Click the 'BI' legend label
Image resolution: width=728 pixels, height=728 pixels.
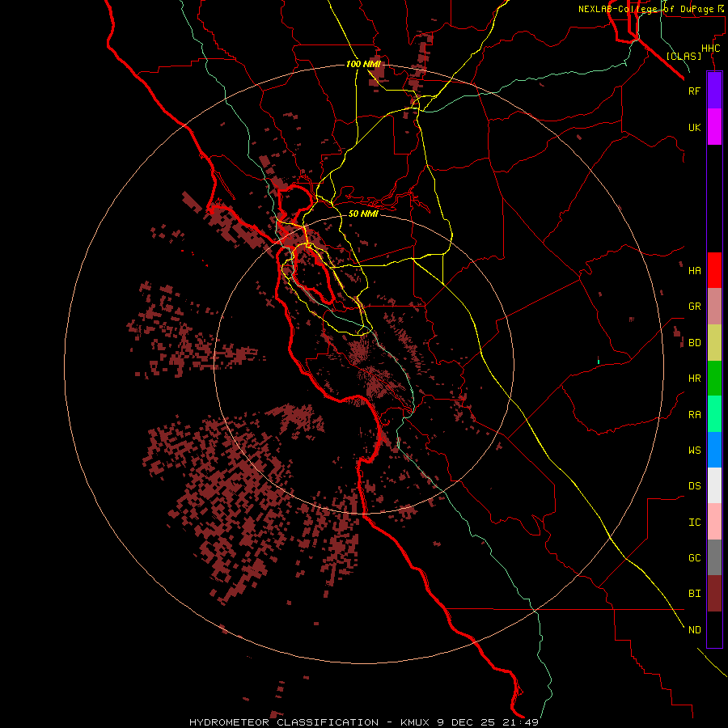click(x=694, y=594)
